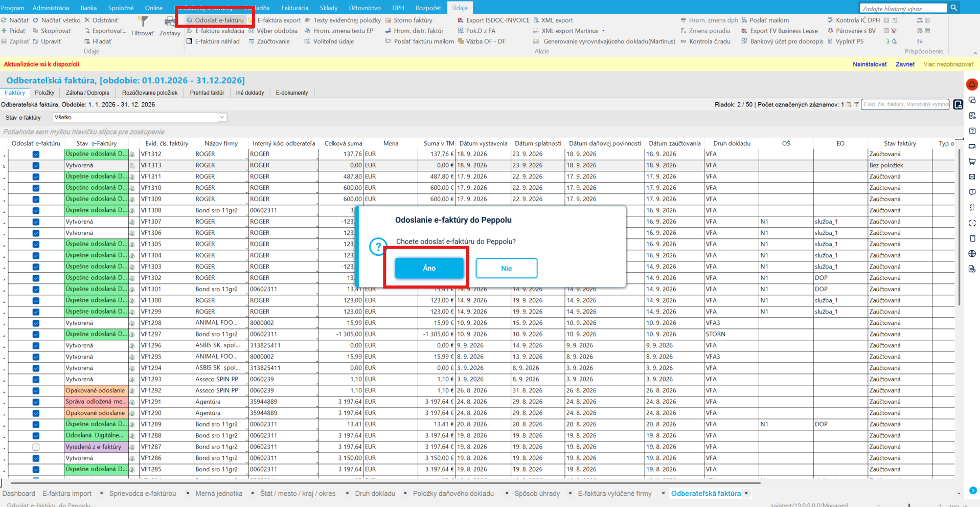This screenshot has width=980, height=507.
Task: Uncheck e-faktúra checkbox for VF1312
Action: pyautogui.click(x=36, y=154)
